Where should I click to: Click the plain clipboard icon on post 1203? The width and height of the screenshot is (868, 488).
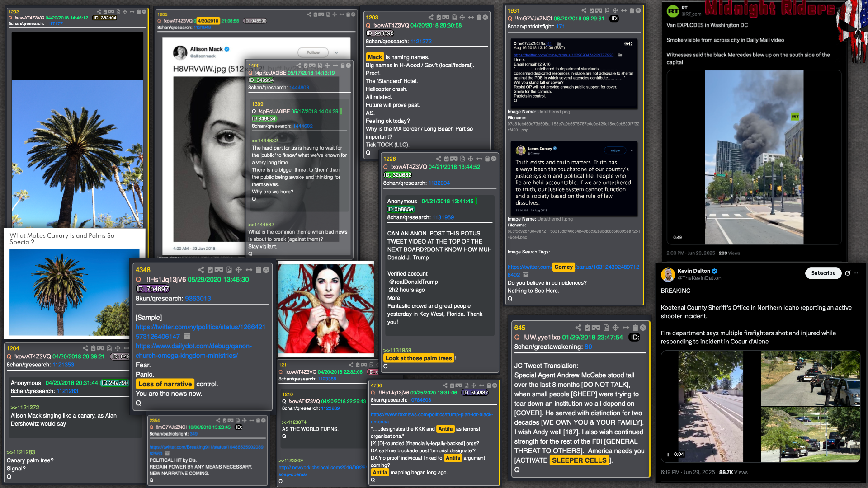click(478, 17)
